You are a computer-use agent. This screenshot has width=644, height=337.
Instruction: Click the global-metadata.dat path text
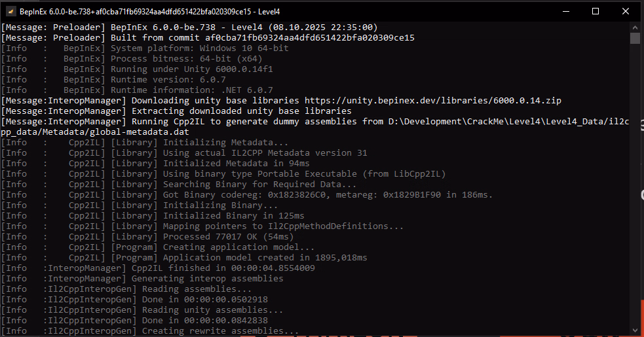(x=100, y=132)
